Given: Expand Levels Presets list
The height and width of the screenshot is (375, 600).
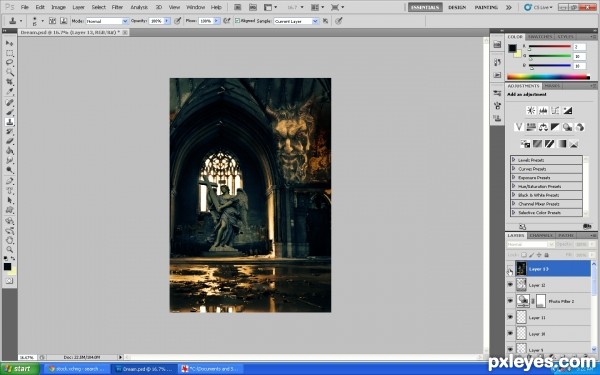Looking at the screenshot, I should tap(514, 160).
